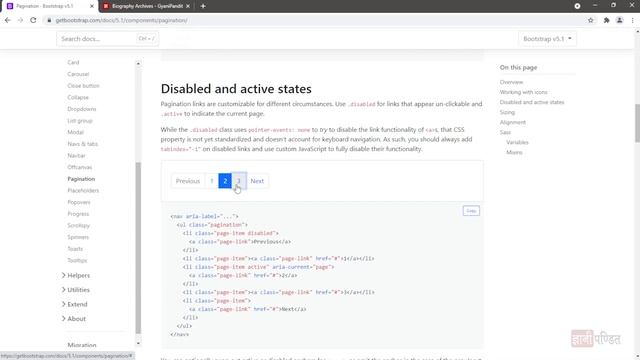The width and height of the screenshot is (640, 360).
Task: Open the Modal docs link
Action: coord(76,132)
